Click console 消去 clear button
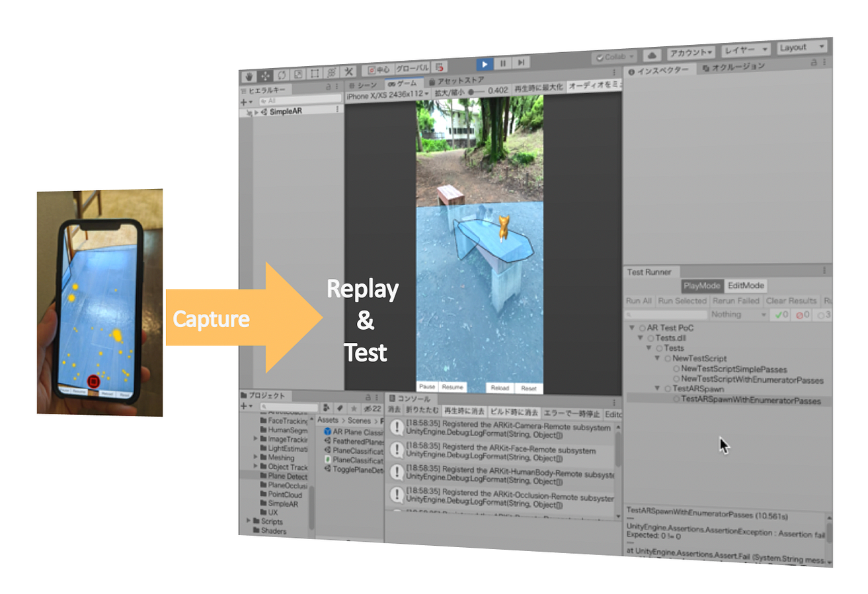868x594 pixels. 394,410
